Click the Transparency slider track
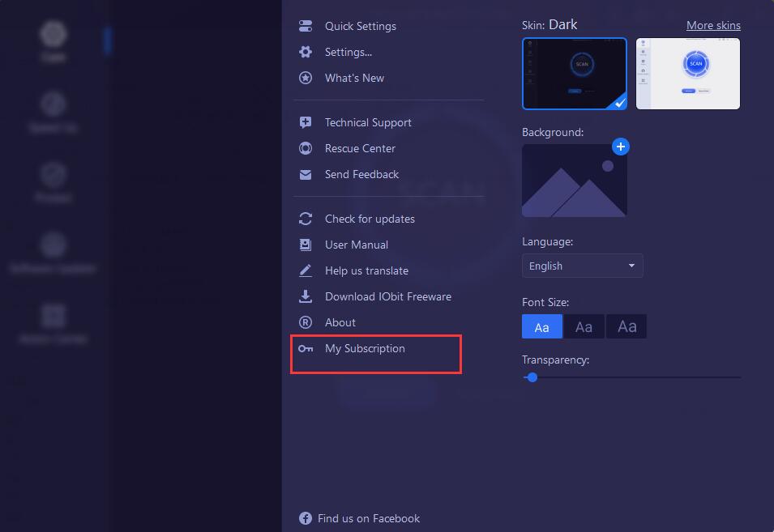Screen dimensions: 774x532 632,377
